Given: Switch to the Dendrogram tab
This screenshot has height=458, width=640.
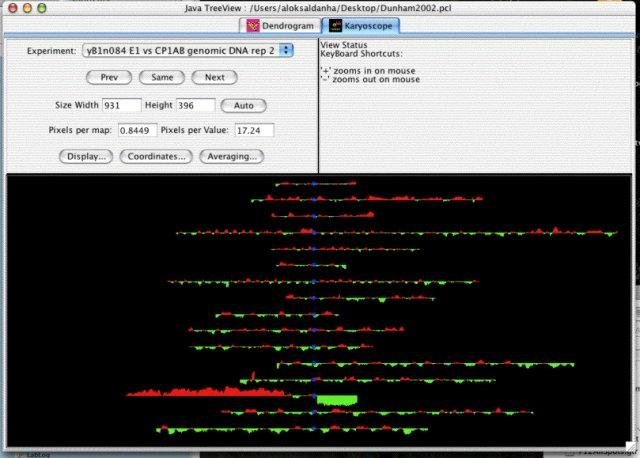Looking at the screenshot, I should pos(280,26).
